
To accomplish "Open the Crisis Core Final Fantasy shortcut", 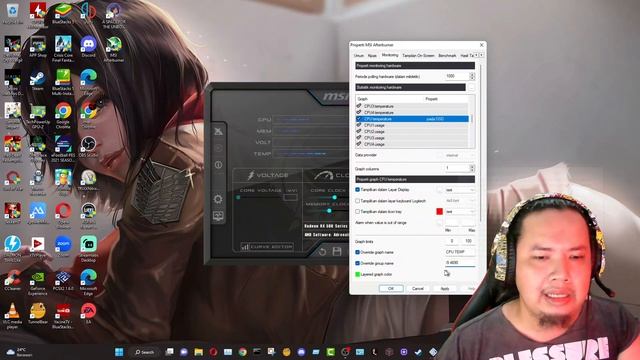I will pyautogui.click(x=63, y=48).
